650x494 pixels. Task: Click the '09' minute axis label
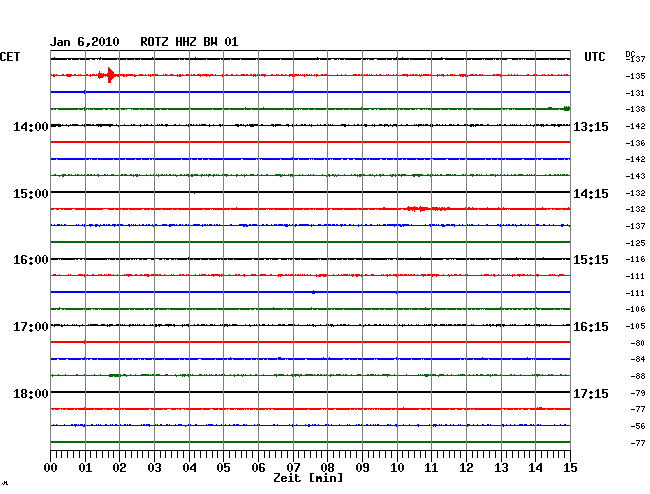(x=362, y=468)
